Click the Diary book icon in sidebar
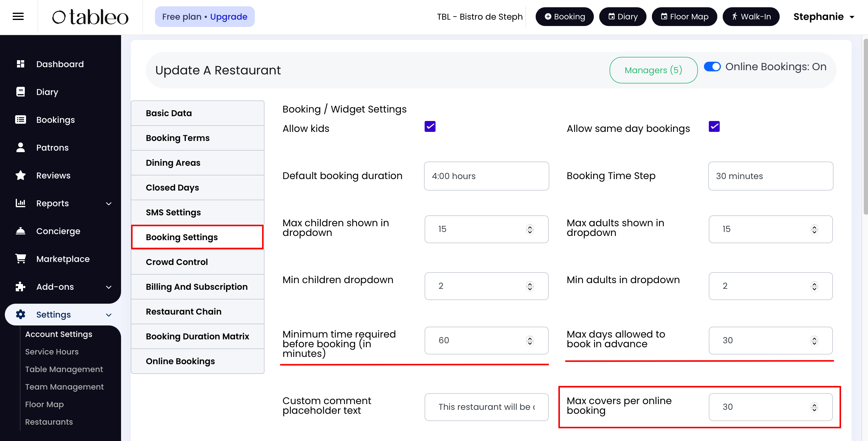The height and width of the screenshot is (441, 868). pos(21,92)
